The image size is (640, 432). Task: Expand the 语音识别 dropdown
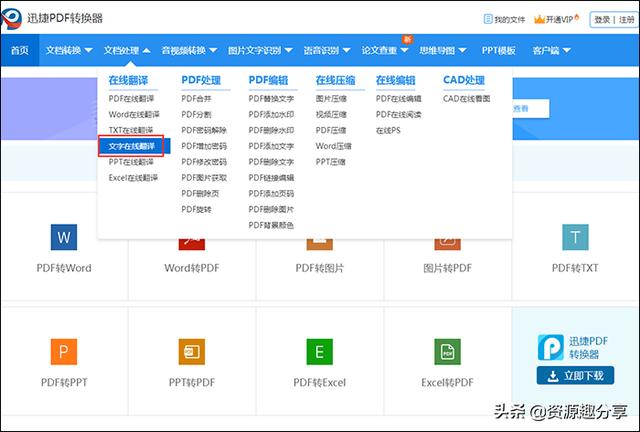point(327,50)
